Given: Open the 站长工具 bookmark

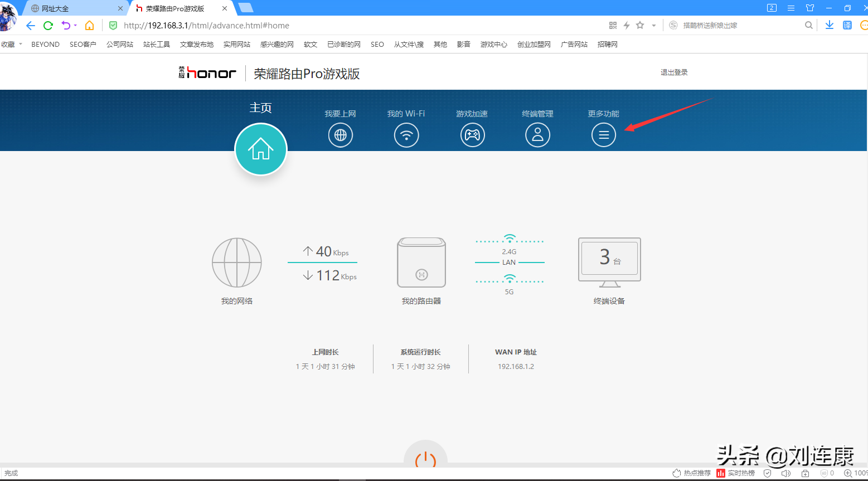Looking at the screenshot, I should pyautogui.click(x=157, y=44).
